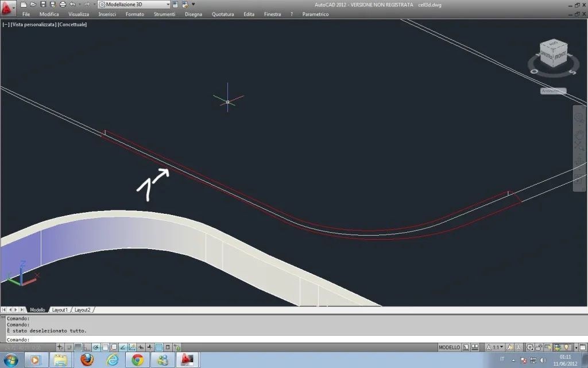Toggle Snap mode in status bar
Screen dimensions: 588x368
click(x=69, y=347)
